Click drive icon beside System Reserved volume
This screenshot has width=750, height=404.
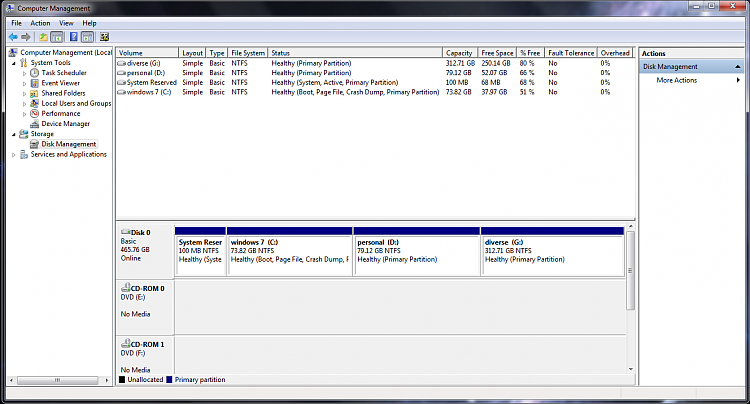121,82
